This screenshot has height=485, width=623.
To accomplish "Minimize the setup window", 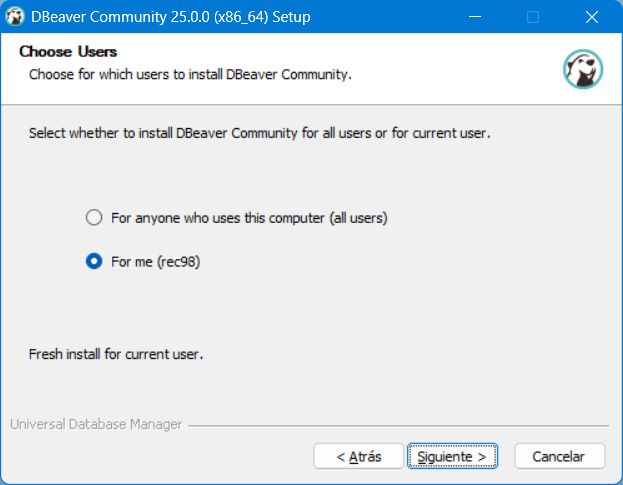I will tap(475, 17).
